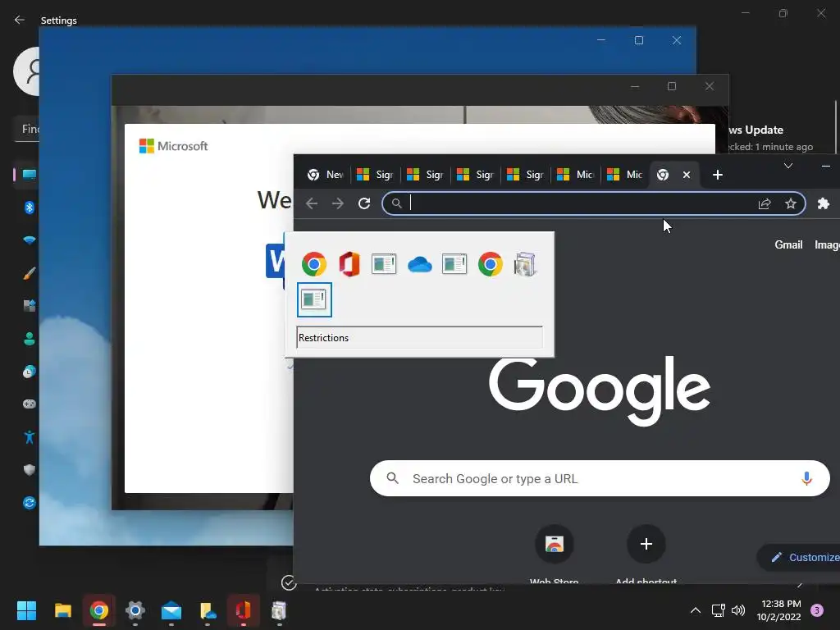This screenshot has width=840, height=630.
Task: Open Time & language in Settings sidebar
Action: point(30,372)
